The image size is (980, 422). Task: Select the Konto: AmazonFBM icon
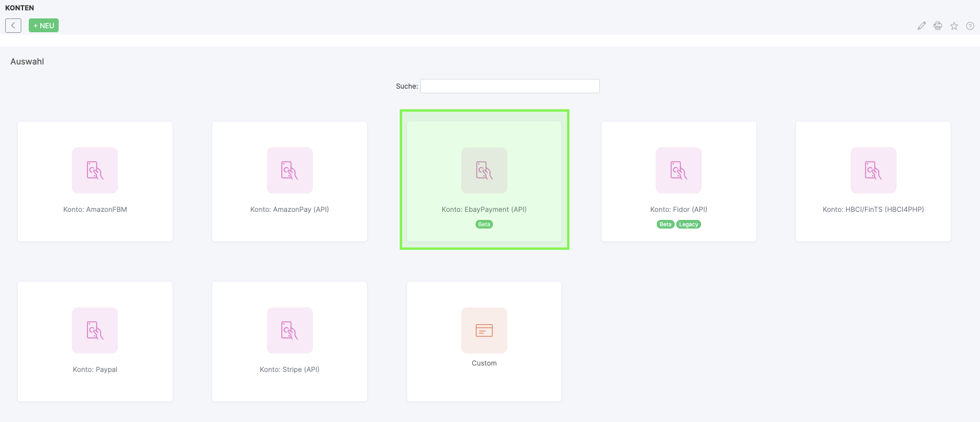tap(95, 170)
